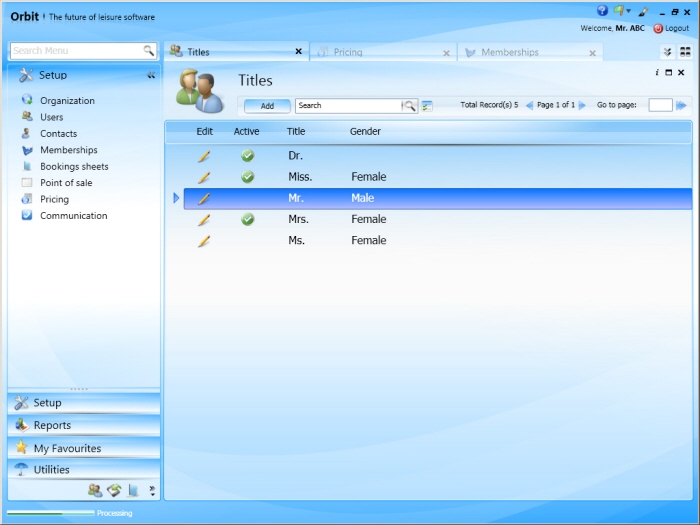Click the Communication checkmark icon
Viewport: 700px width, 525px height.
tap(27, 215)
